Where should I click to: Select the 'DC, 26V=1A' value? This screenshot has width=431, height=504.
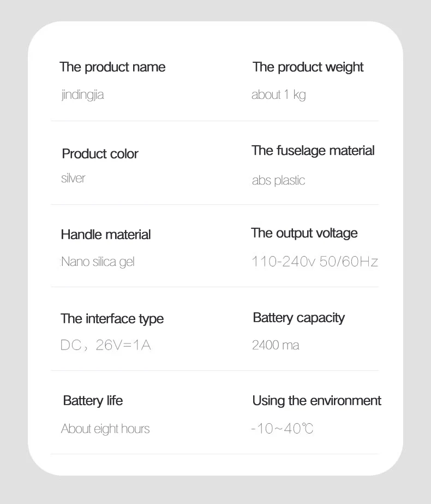click(105, 345)
